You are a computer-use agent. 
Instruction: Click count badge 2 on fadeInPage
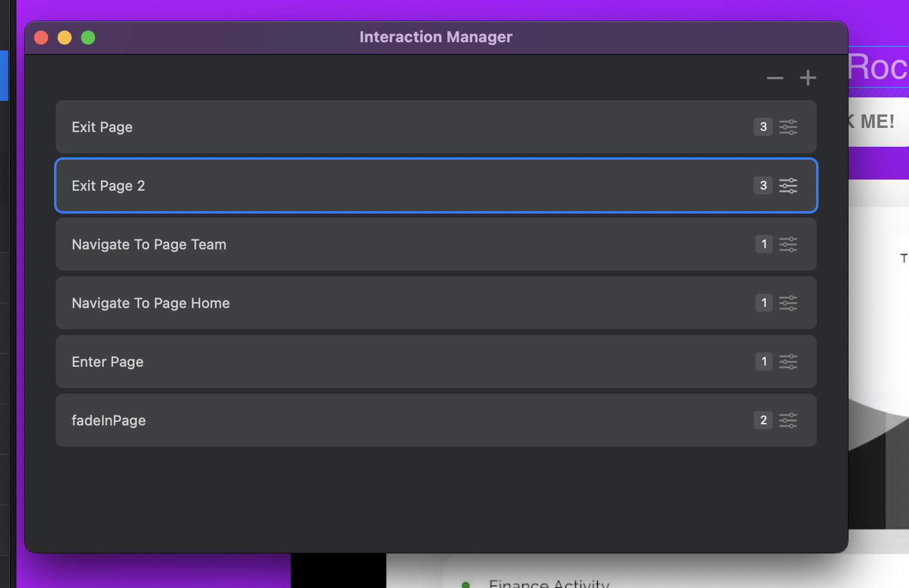763,420
